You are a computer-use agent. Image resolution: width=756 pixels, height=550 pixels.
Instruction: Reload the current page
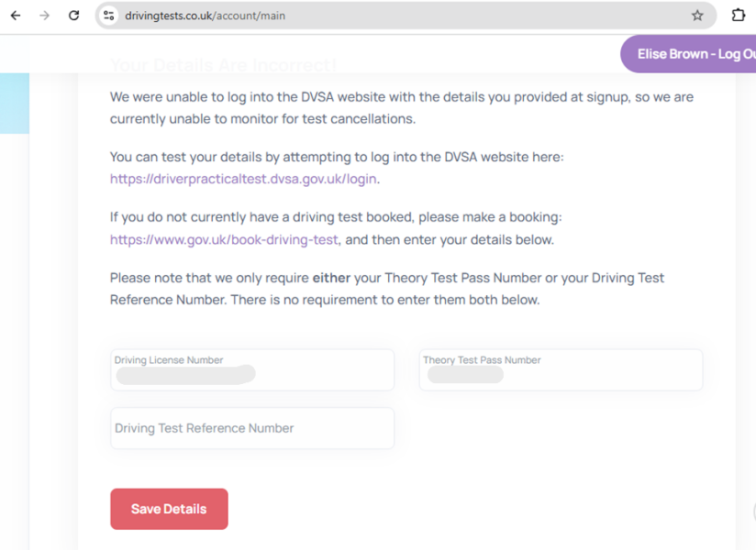click(73, 15)
